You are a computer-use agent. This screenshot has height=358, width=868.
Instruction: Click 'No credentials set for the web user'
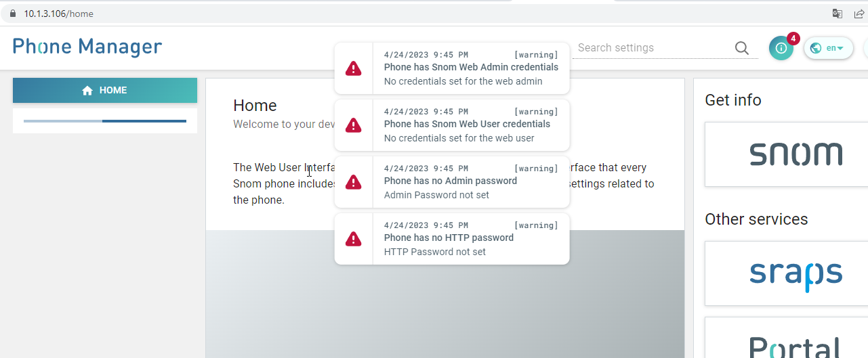click(x=459, y=138)
